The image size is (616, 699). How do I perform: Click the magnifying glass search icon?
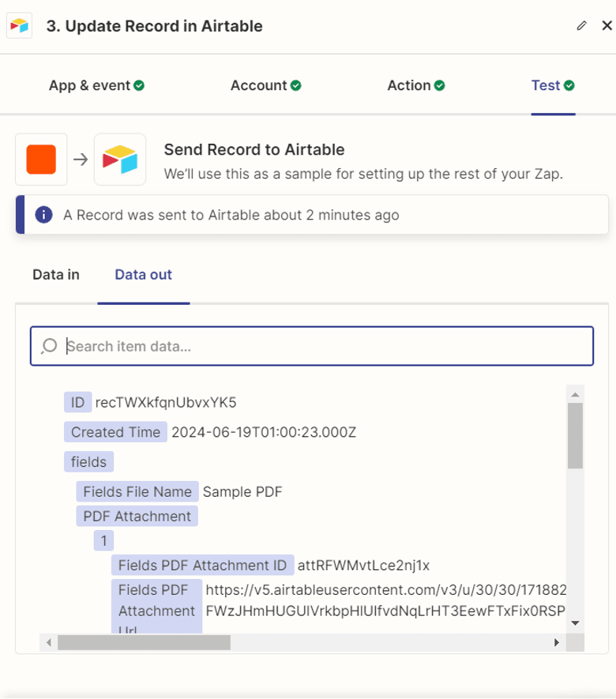pyautogui.click(x=49, y=345)
